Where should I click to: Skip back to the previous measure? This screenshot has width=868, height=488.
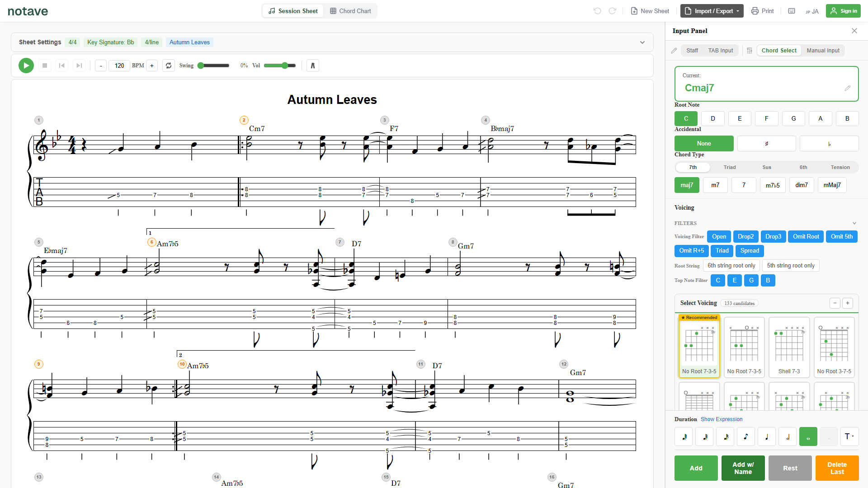pos(62,66)
